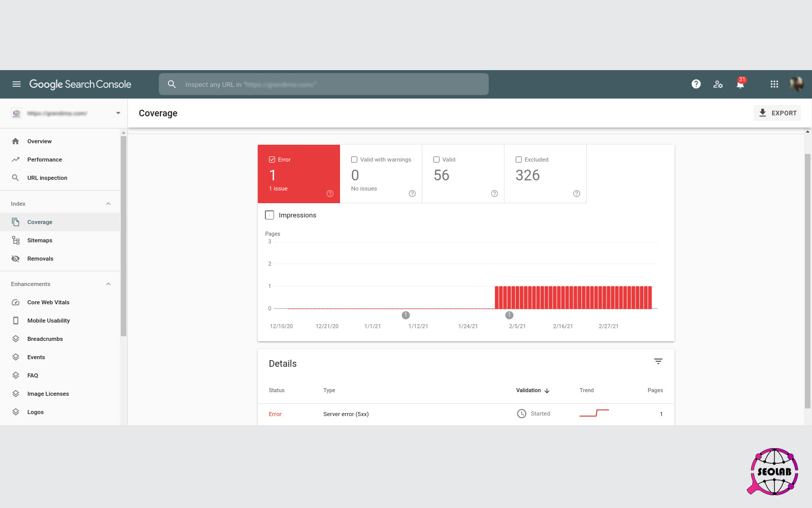Image resolution: width=812 pixels, height=508 pixels.
Task: Collapse the Index section
Action: tap(108, 204)
